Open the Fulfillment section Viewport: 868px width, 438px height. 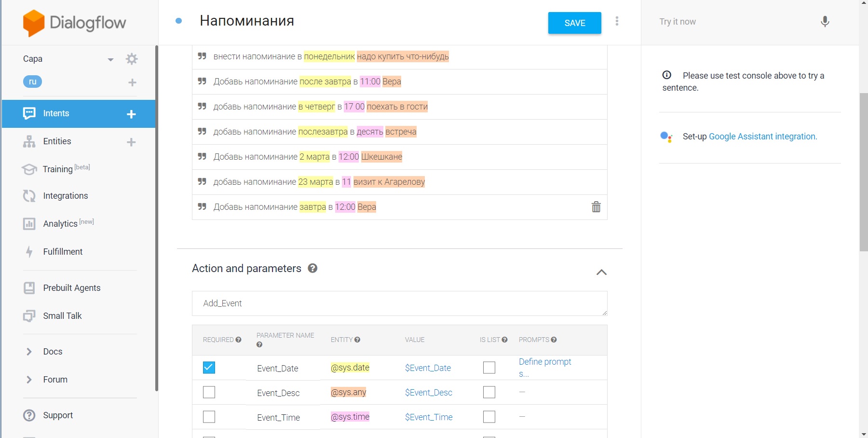click(63, 252)
